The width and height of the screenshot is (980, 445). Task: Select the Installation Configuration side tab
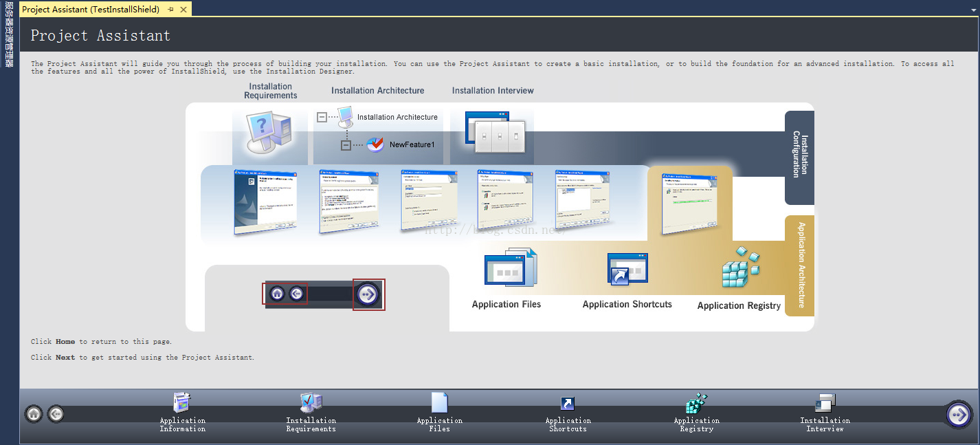tap(800, 158)
